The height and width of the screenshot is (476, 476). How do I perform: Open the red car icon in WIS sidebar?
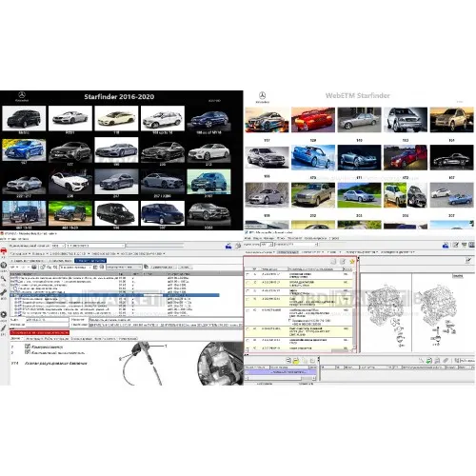tap(4, 251)
